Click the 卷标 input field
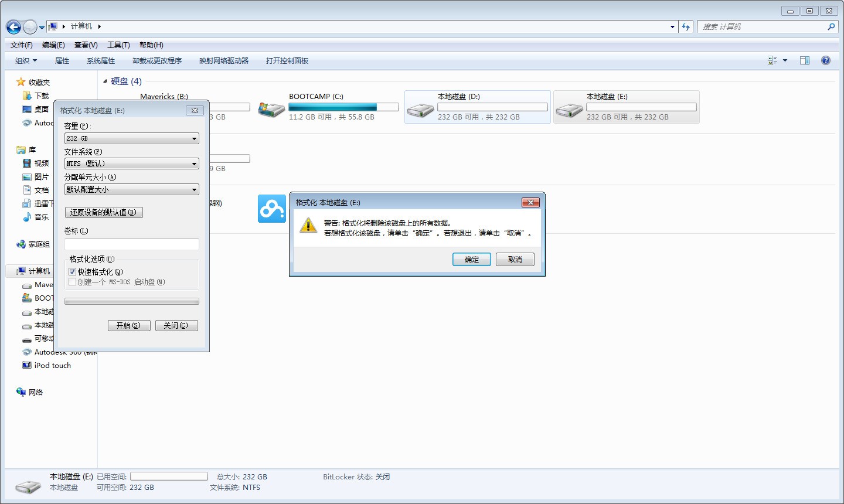This screenshot has height=504, width=844. [x=131, y=244]
